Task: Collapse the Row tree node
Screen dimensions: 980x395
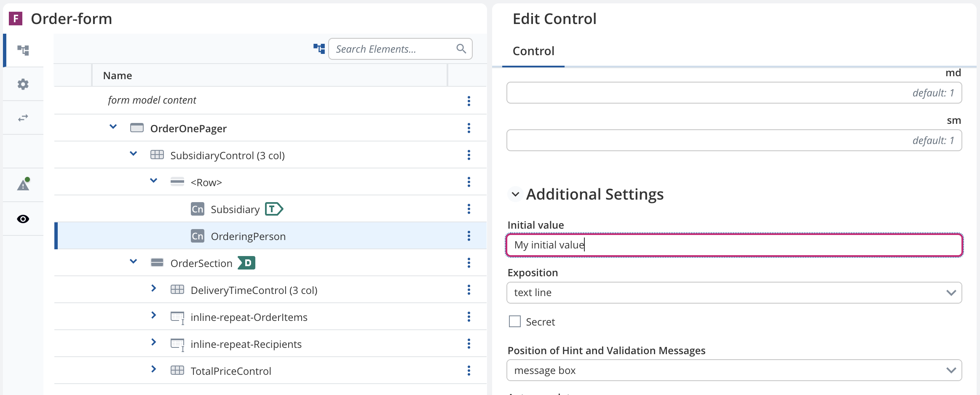Action: 153,181
